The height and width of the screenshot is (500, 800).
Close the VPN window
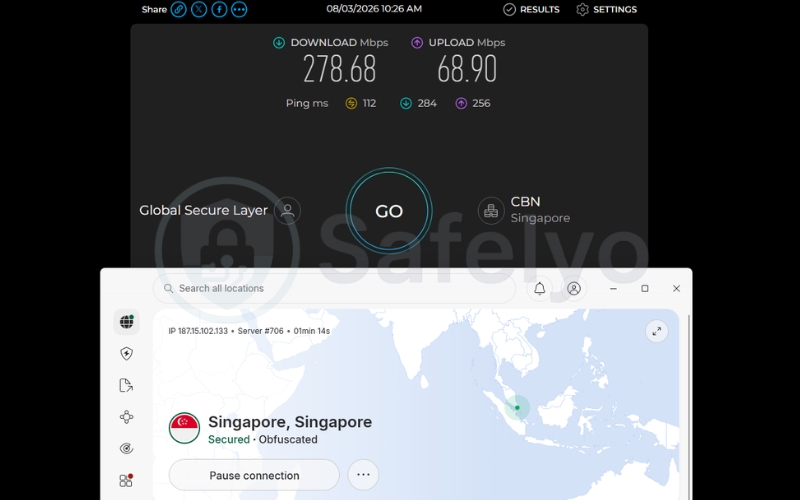(677, 288)
